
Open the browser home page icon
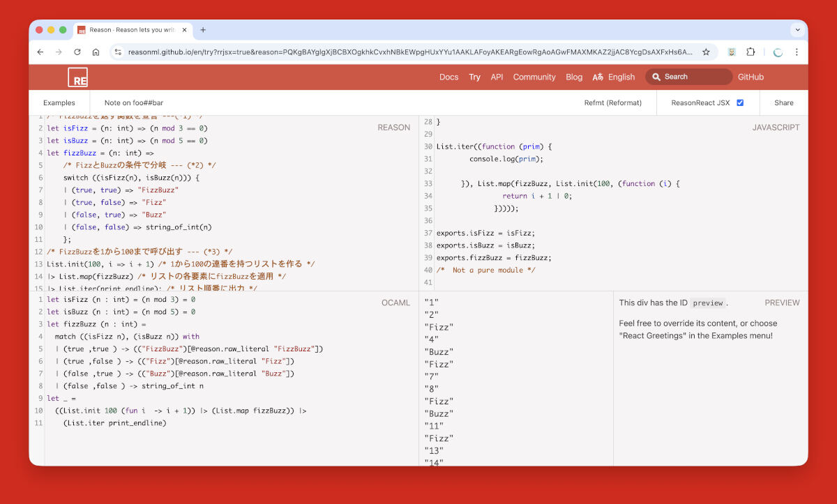pyautogui.click(x=96, y=52)
